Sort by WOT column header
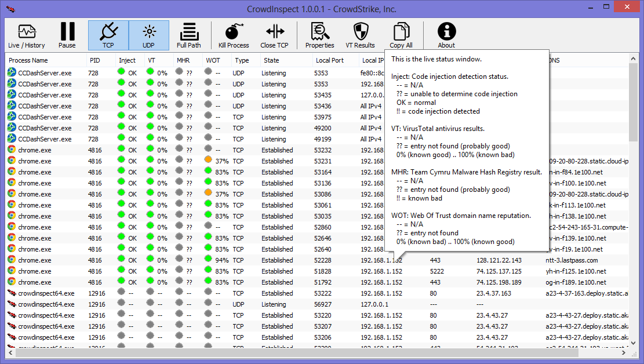 217,60
